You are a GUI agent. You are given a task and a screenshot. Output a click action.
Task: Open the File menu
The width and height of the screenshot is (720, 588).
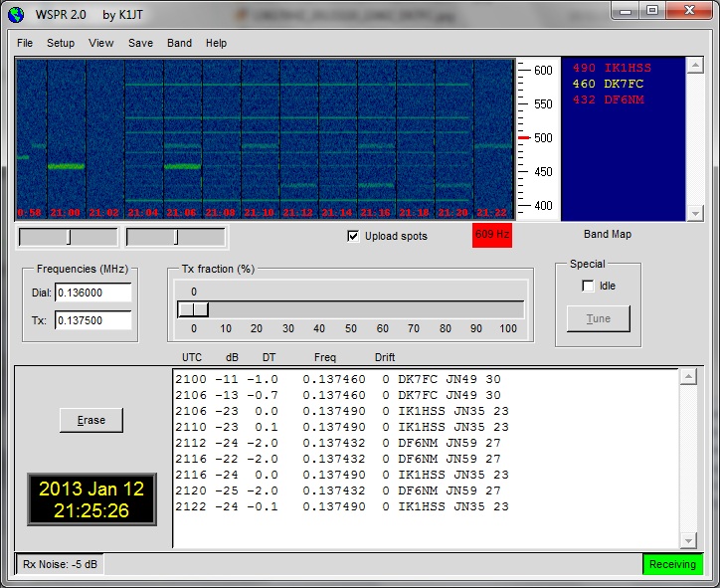(x=25, y=43)
